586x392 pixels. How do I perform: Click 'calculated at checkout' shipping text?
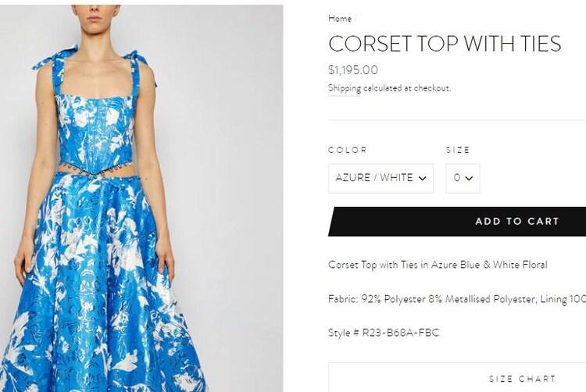point(407,88)
